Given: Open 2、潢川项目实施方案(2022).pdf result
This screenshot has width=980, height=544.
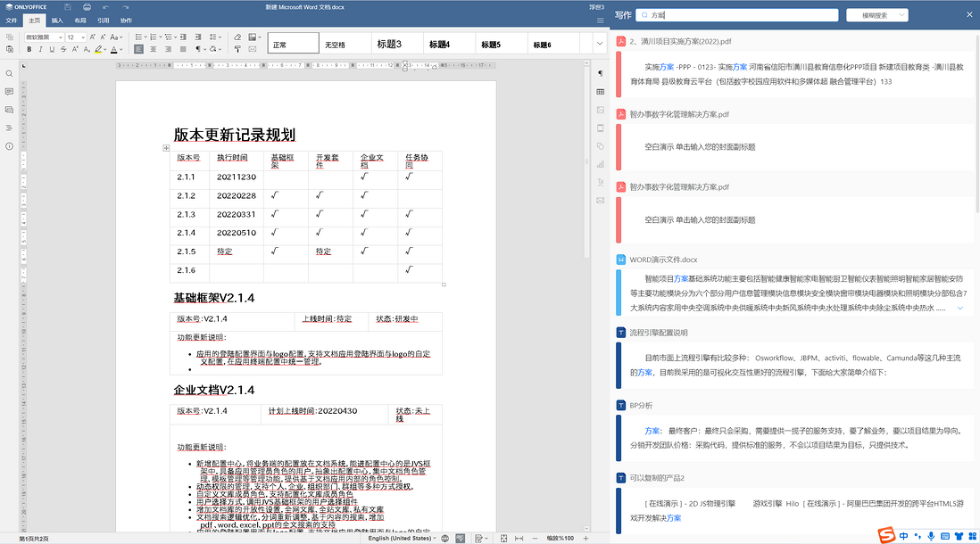Looking at the screenshot, I should pyautogui.click(x=680, y=42).
